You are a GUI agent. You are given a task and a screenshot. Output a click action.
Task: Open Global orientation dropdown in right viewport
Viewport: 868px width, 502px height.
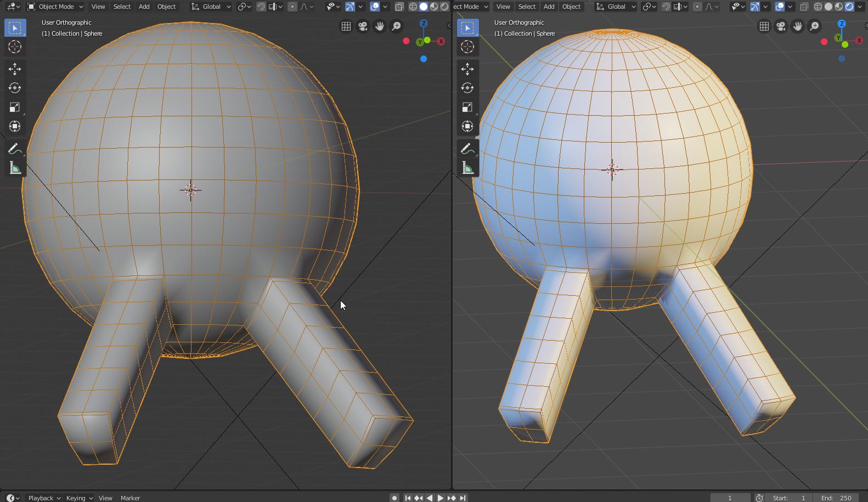click(x=616, y=7)
